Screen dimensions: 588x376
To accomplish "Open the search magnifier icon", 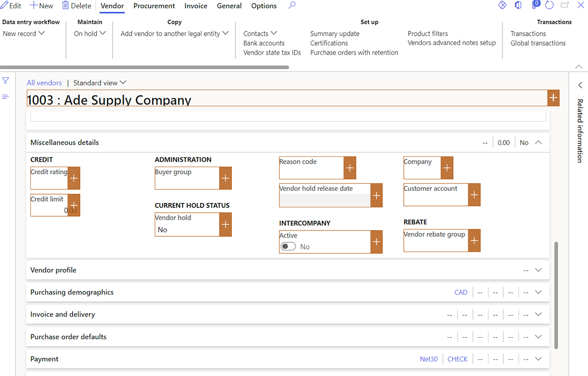I will [x=291, y=5].
